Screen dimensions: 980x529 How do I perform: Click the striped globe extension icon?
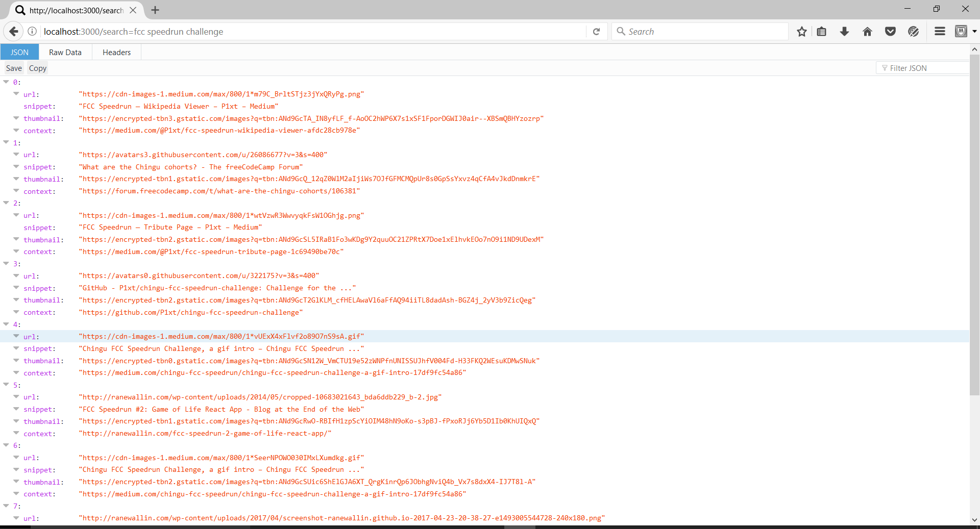pyautogui.click(x=913, y=32)
